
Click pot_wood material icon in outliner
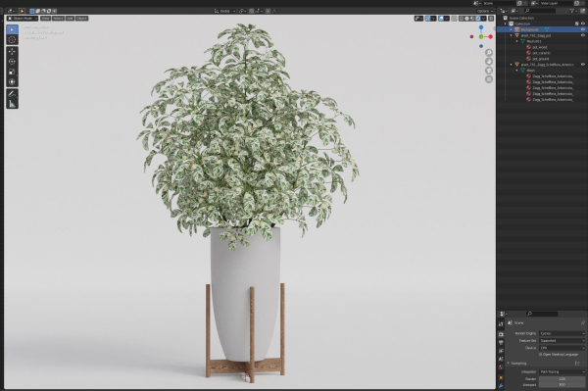[529, 47]
